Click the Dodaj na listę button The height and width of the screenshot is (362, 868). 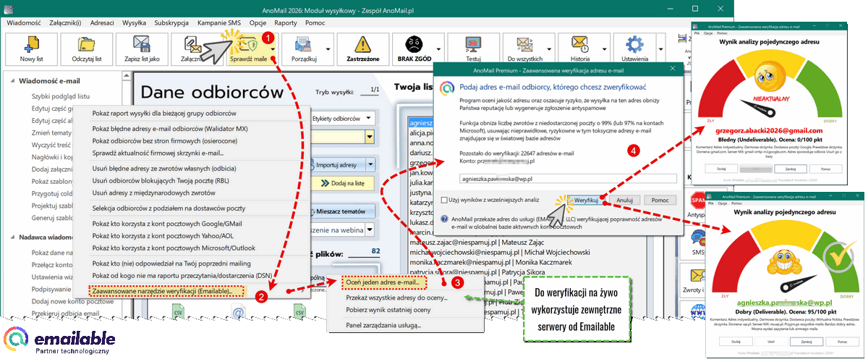(343, 185)
